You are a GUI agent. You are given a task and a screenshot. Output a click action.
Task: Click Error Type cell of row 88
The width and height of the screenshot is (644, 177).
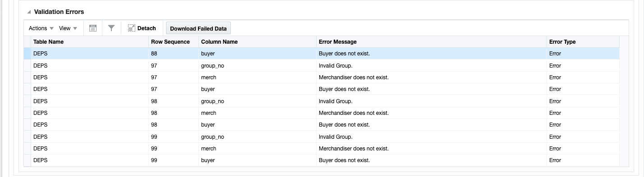point(583,54)
